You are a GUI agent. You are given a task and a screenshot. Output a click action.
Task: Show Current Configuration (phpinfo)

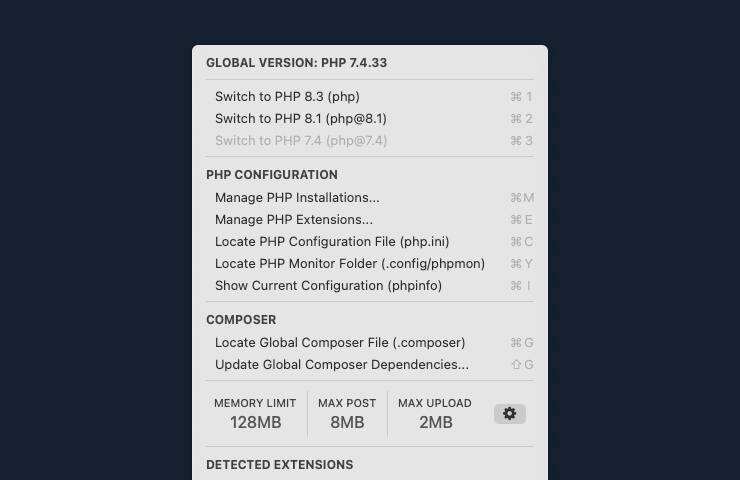(x=328, y=286)
